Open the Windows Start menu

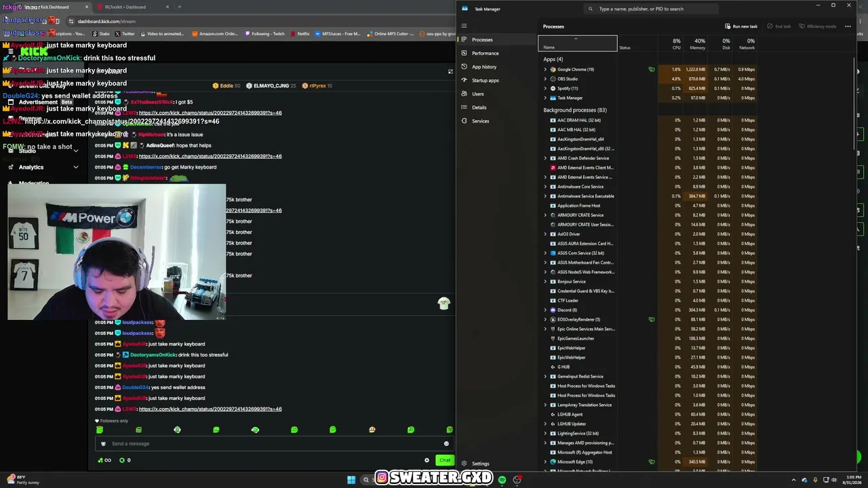[351, 480]
